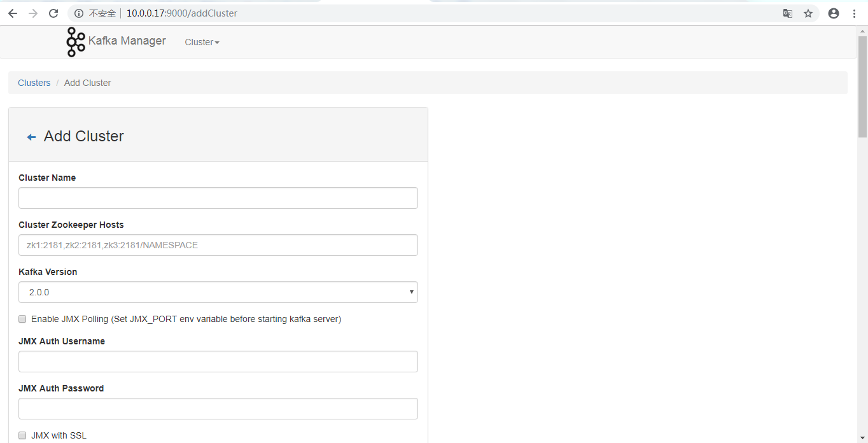Viewport: 868px width, 443px height.
Task: Click the browser forward arrow
Action: (x=33, y=13)
